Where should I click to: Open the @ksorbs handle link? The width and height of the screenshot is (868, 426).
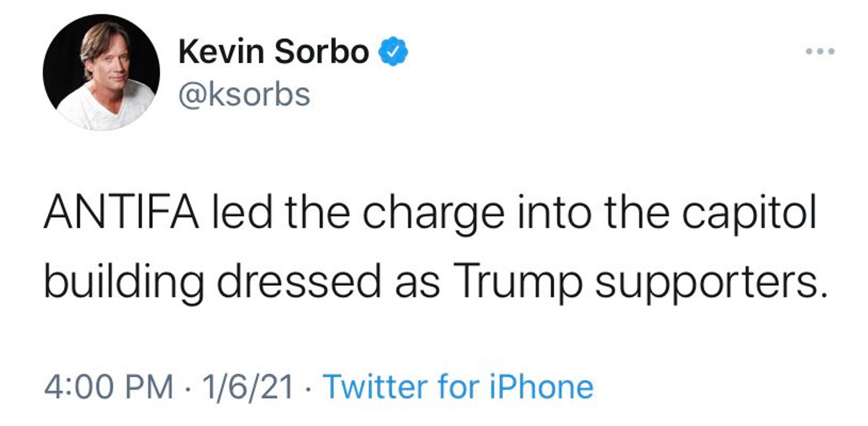244,94
